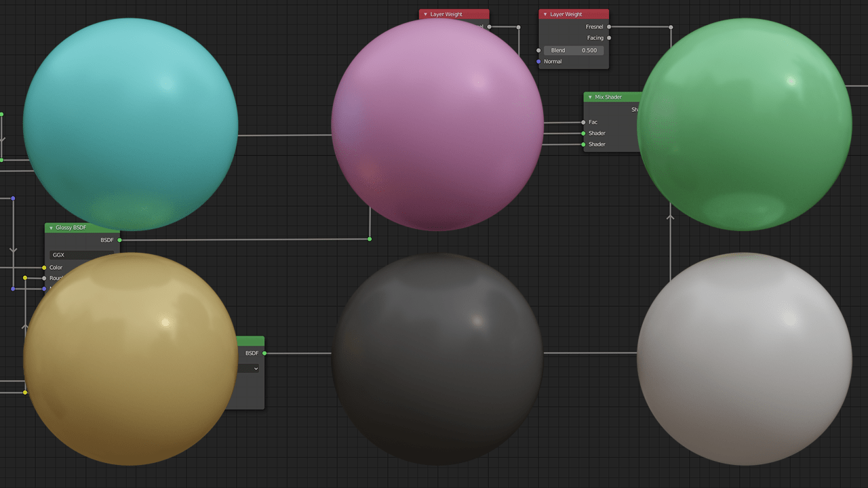Click the BSDF output socket of the bottom node

point(264,352)
